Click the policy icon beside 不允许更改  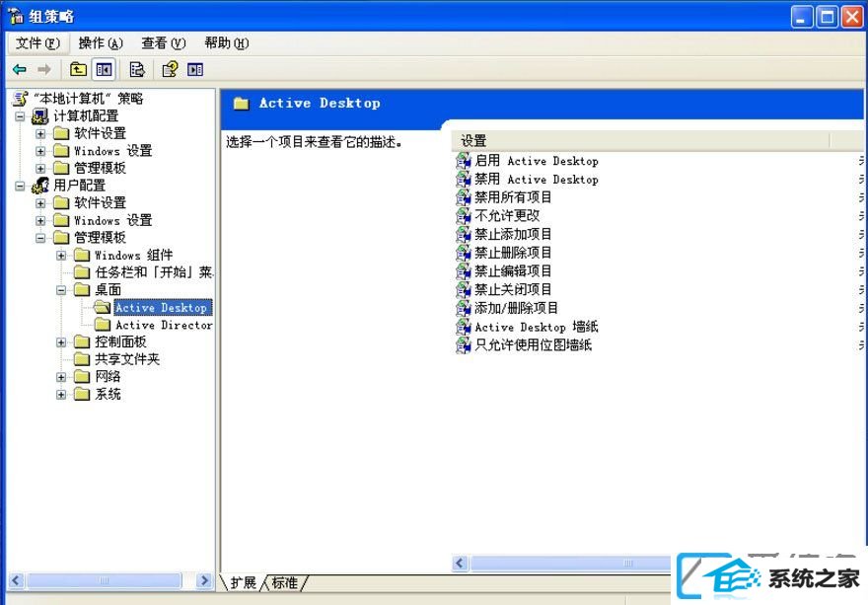click(463, 215)
